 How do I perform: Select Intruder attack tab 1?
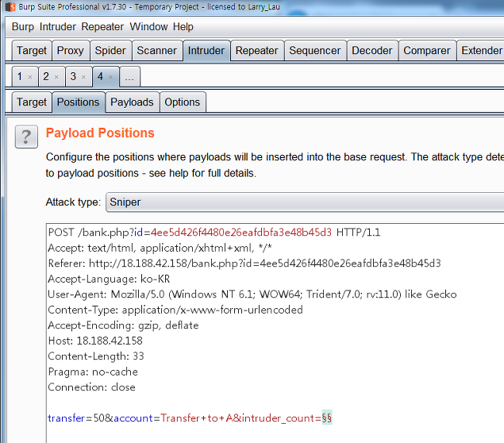(x=20, y=76)
